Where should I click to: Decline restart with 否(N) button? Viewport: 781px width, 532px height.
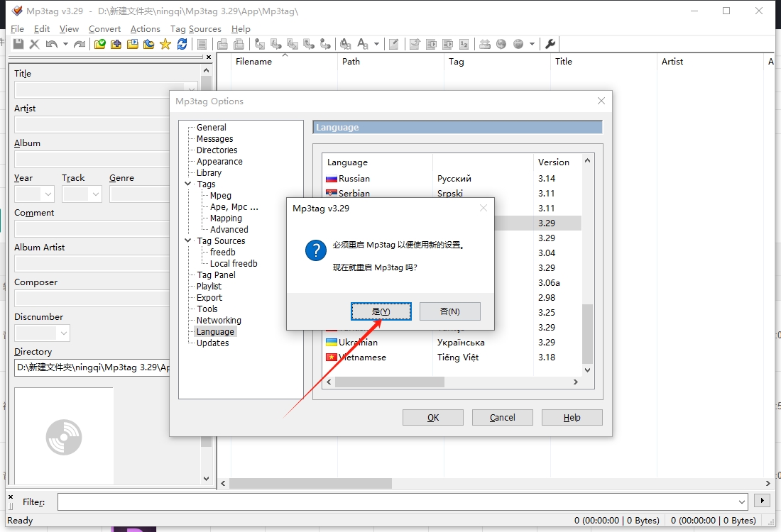449,311
